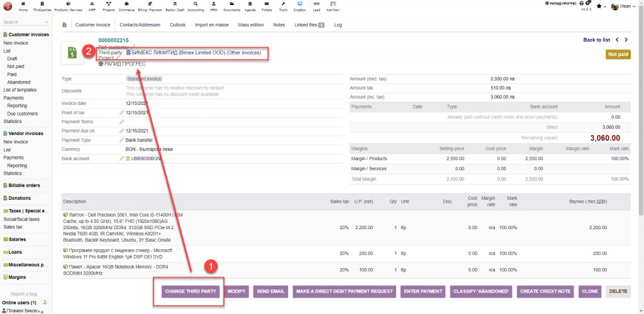Screen dimensions: 644x314
Task: Click the previous invoice arrow
Action: coord(617,40)
